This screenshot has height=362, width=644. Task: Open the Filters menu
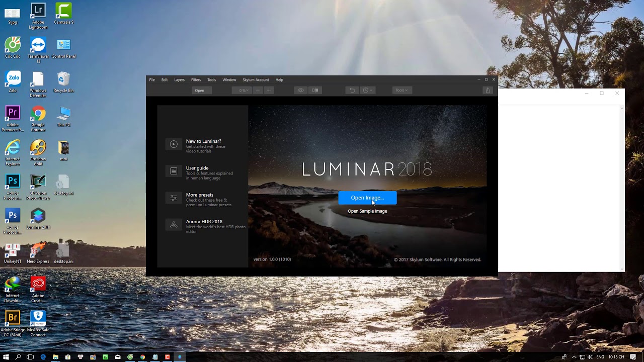coord(196,79)
